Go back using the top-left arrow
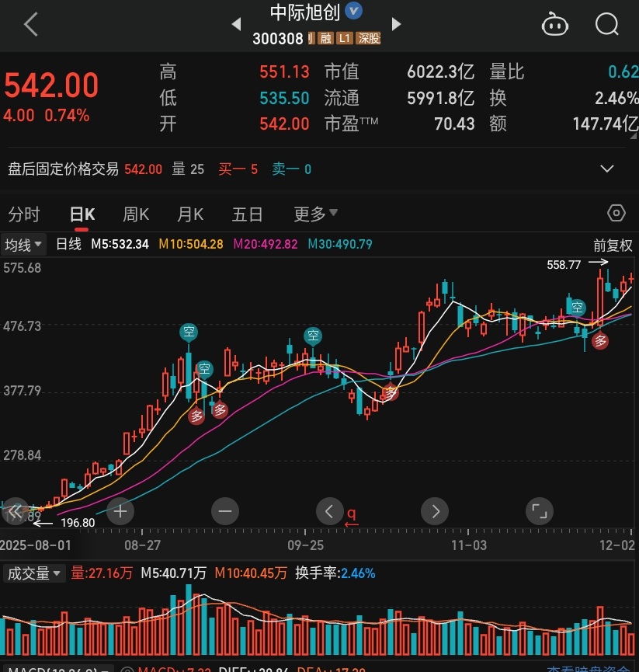The image size is (639, 672). pyautogui.click(x=31, y=24)
